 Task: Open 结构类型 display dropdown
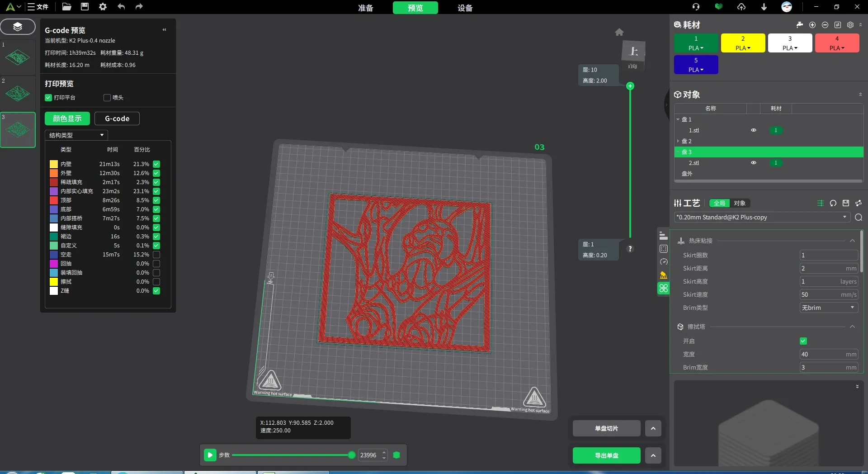coord(76,135)
